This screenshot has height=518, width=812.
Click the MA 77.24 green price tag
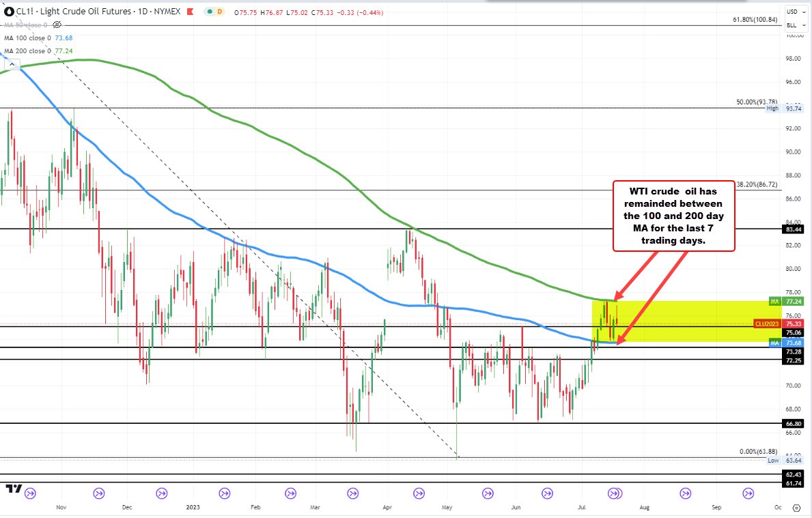pyautogui.click(x=787, y=301)
